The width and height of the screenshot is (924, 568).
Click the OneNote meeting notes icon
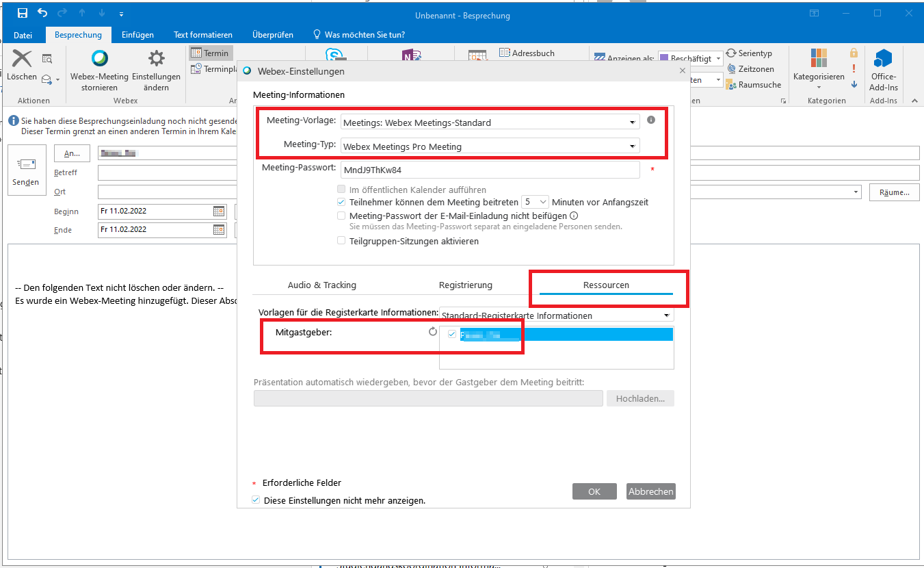(411, 55)
